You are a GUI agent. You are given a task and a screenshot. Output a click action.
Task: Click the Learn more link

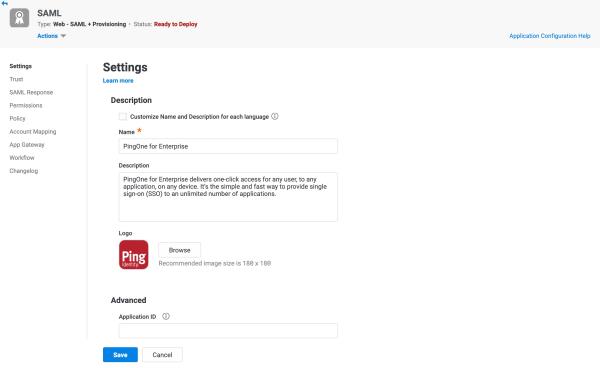(118, 81)
